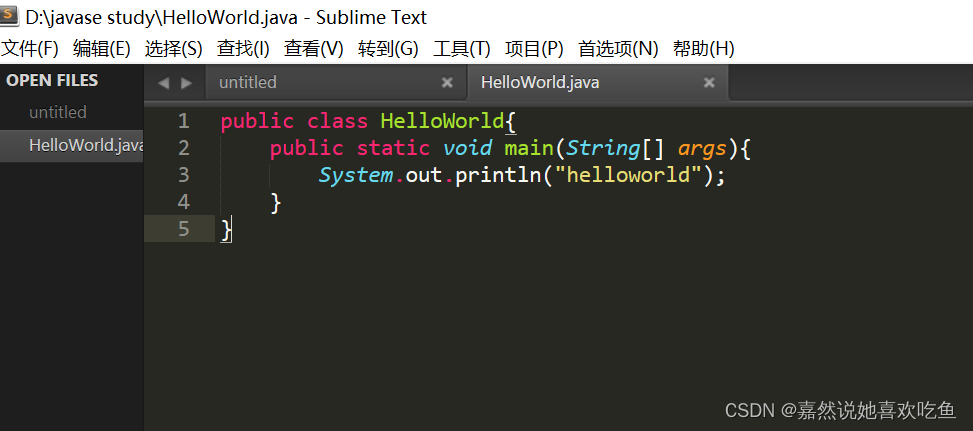Open the 首选项(N) menu
This screenshot has width=973, height=431.
(x=618, y=49)
